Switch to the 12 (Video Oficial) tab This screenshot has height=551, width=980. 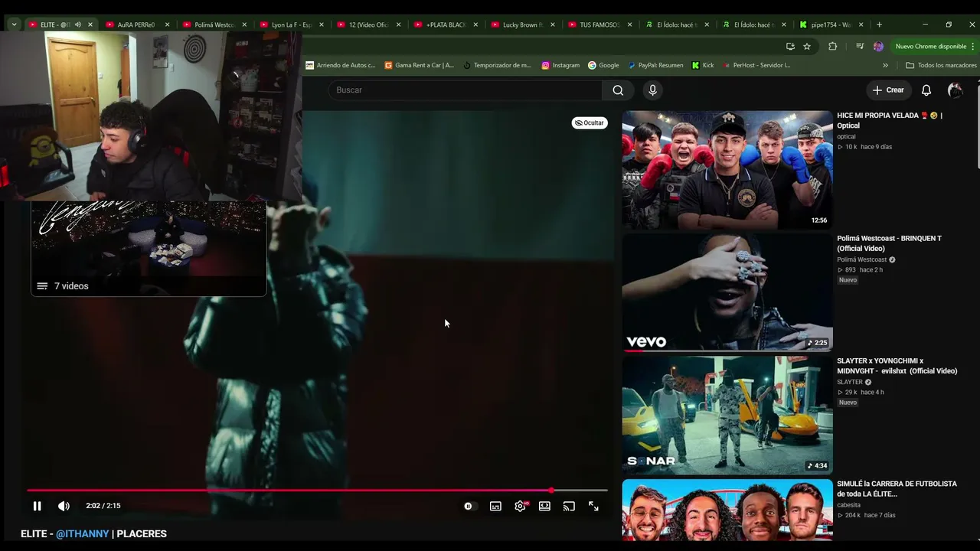pyautogui.click(x=368, y=24)
